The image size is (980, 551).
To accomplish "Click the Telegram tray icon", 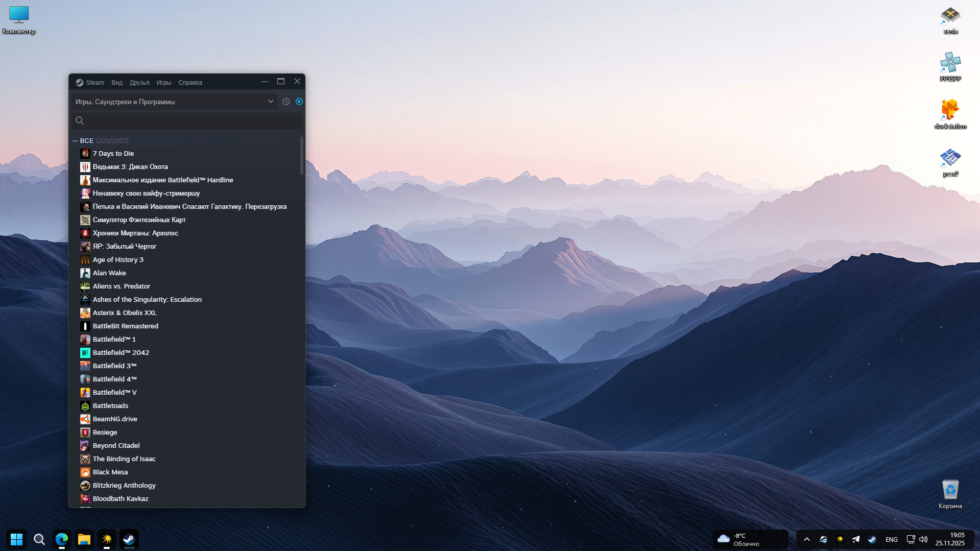I will 856,539.
